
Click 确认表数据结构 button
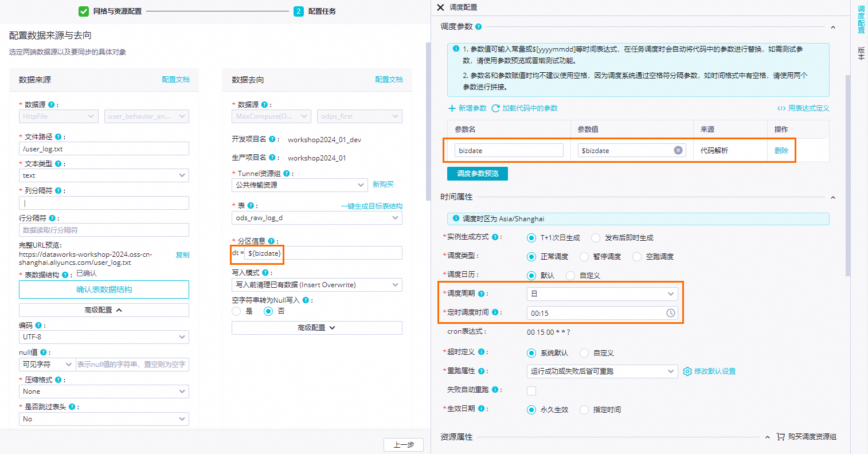pyautogui.click(x=104, y=289)
